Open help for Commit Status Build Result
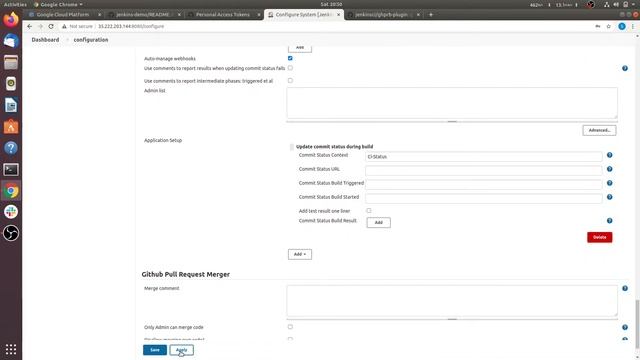This screenshot has height=360, width=640. (609, 221)
